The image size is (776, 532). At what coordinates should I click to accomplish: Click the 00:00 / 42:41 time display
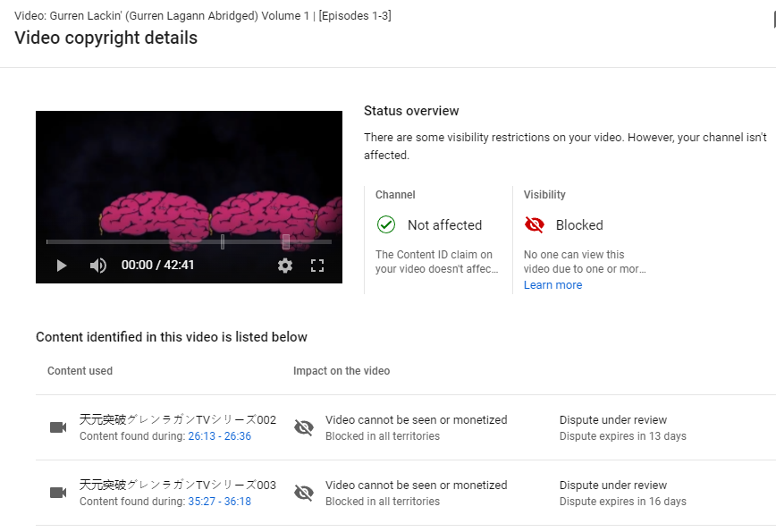[x=157, y=266]
